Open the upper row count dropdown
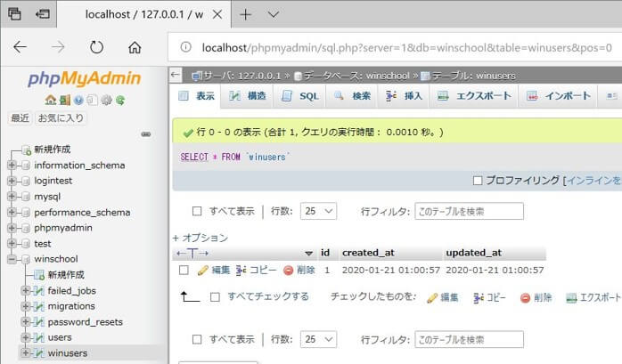Viewport: 622px width, 364px height. (318, 211)
